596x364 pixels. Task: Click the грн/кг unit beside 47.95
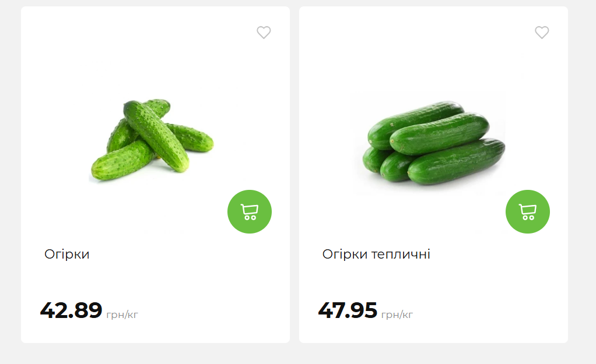click(397, 315)
